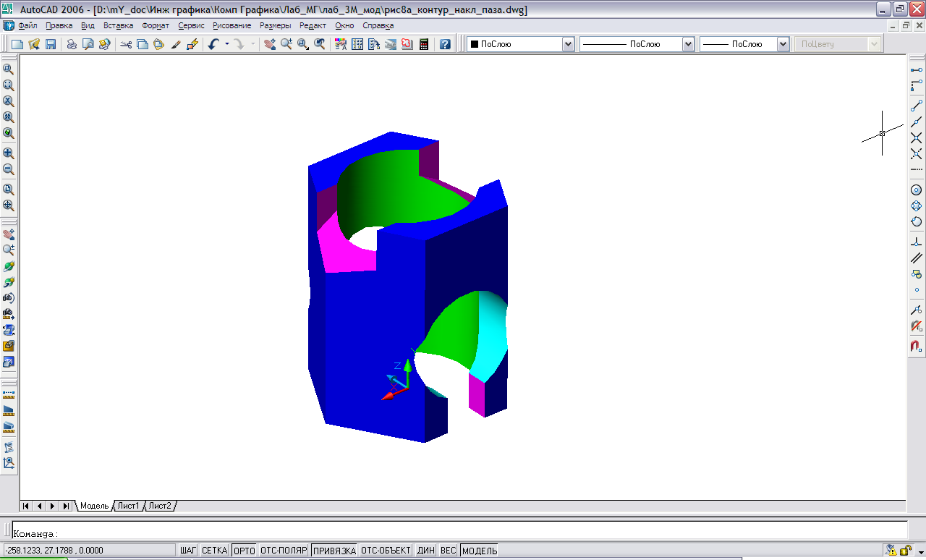Create a new drawing with the New icon
The width and height of the screenshot is (926, 560).
[x=17, y=44]
